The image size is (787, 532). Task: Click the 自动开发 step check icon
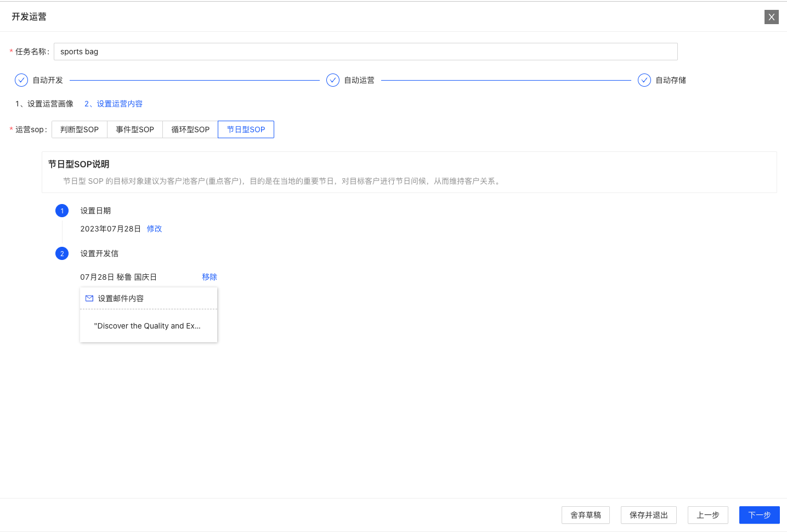coord(21,80)
